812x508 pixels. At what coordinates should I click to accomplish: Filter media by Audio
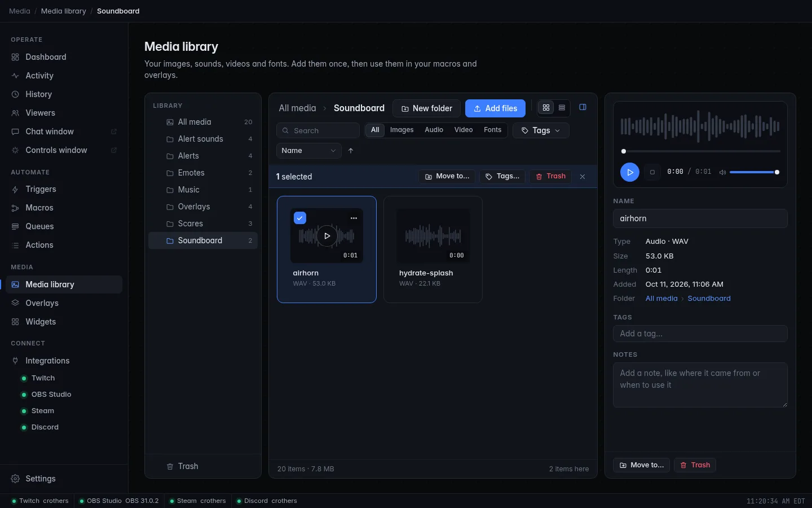[434, 130]
